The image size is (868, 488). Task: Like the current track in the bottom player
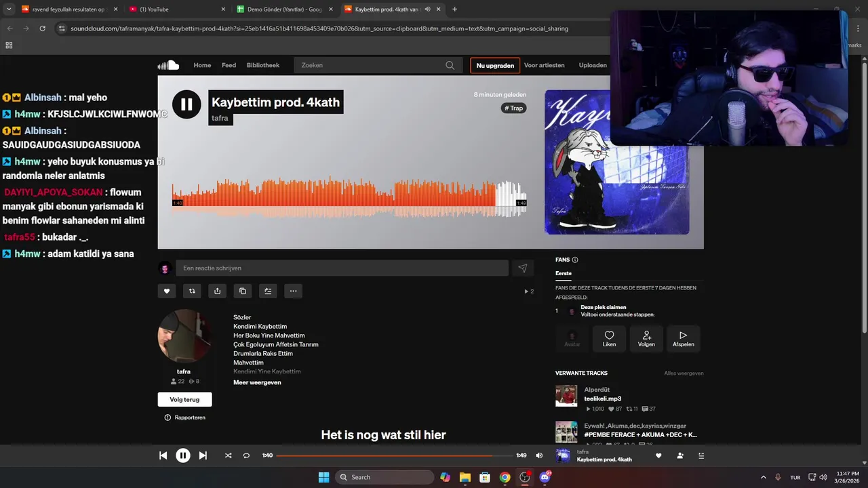click(658, 455)
